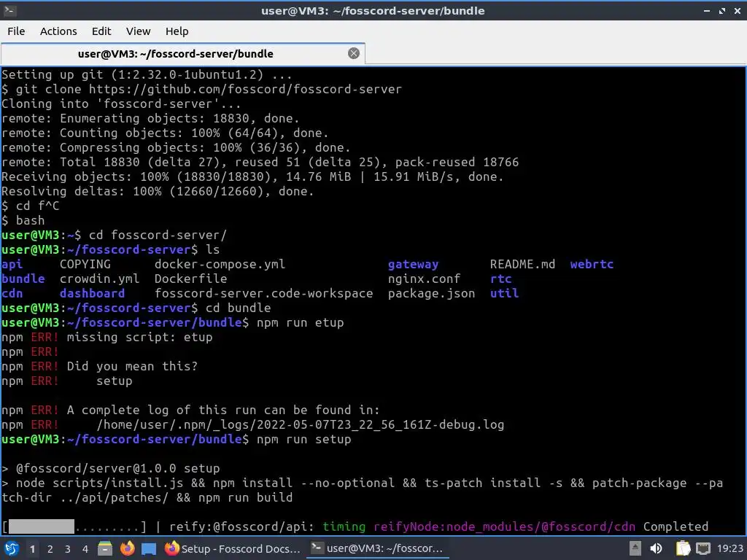Open the file manager from the taskbar
Screen dimensions: 747x560
[105, 548]
